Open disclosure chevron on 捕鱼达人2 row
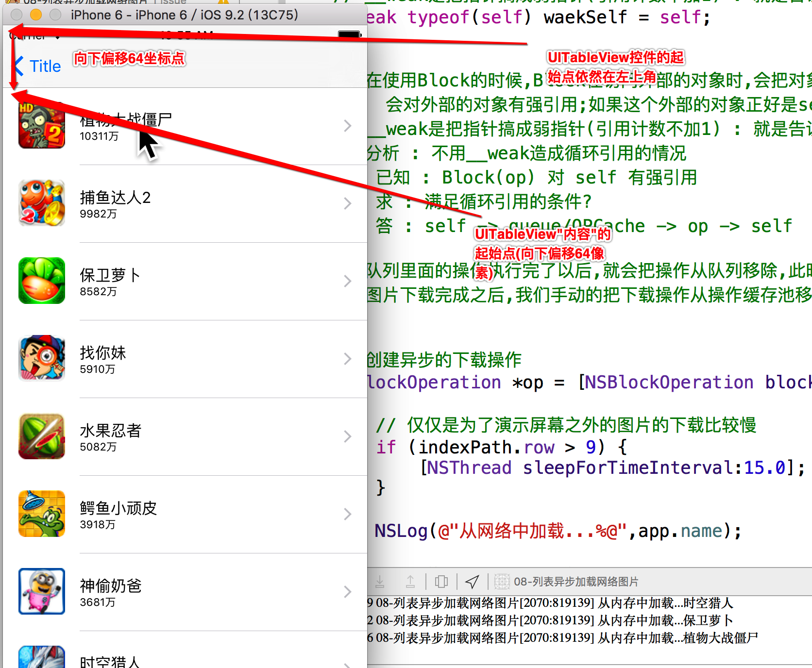The image size is (812, 668). pos(348,203)
